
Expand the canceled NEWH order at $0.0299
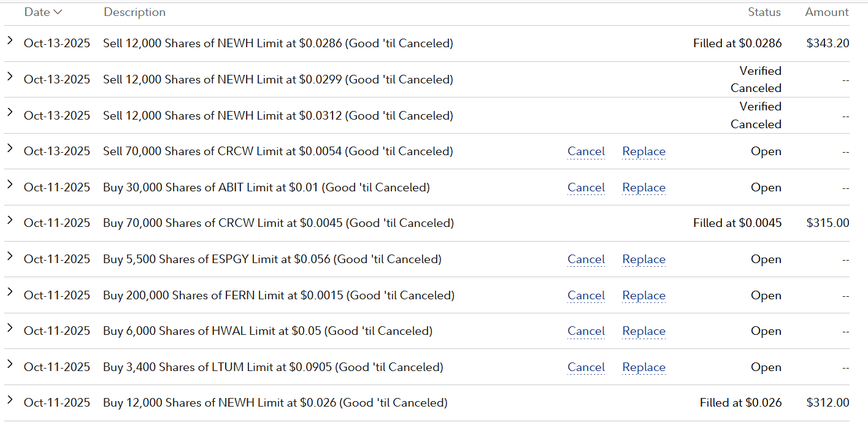10,77
